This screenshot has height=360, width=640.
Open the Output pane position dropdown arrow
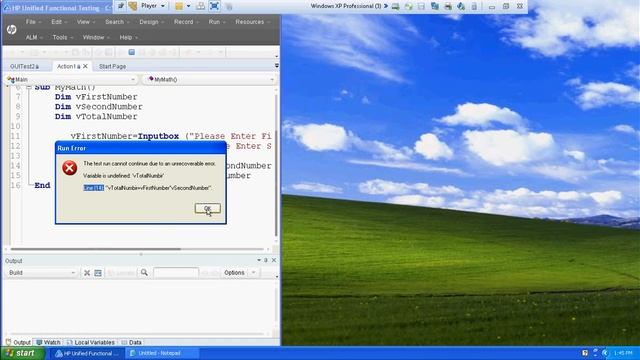pyautogui.click(x=258, y=260)
